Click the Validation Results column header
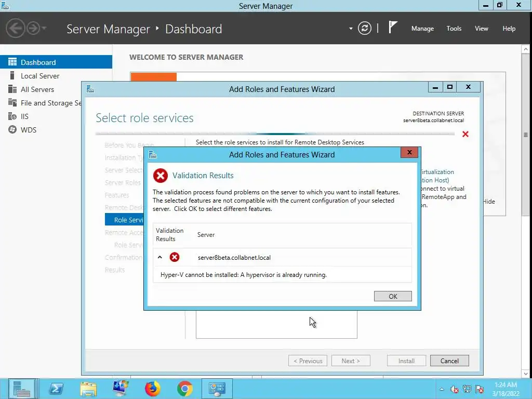532x399 pixels. pos(170,234)
